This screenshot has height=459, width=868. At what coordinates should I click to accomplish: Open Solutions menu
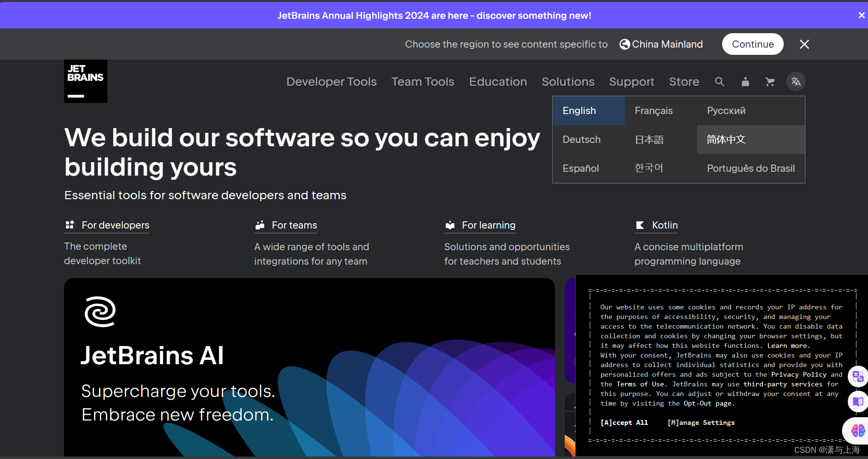click(568, 82)
